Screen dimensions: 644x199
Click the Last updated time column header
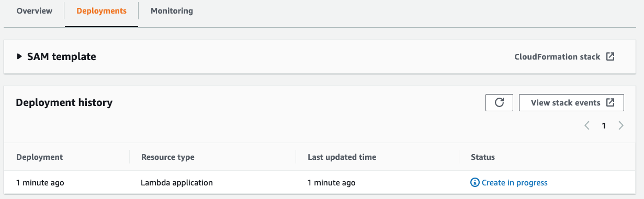pos(342,157)
